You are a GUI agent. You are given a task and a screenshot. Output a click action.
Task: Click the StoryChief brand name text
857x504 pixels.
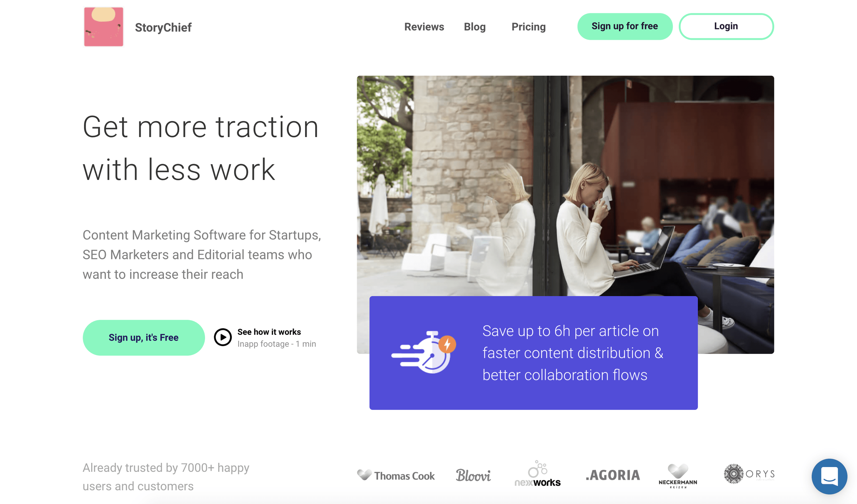click(163, 27)
